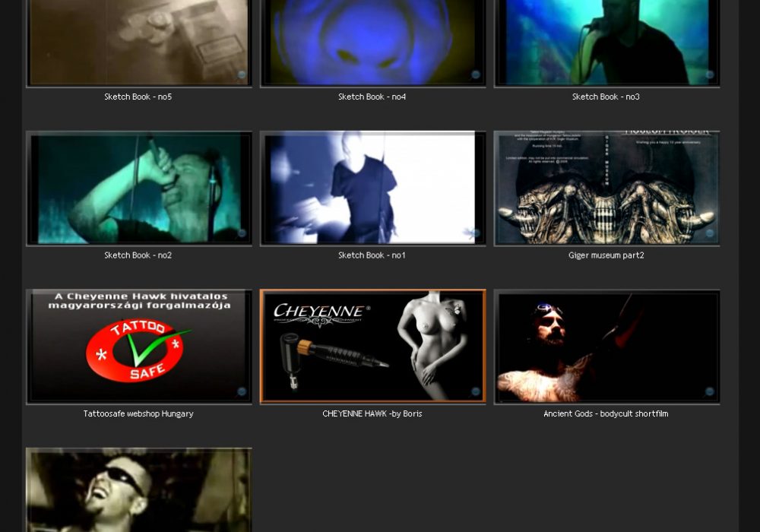Open the sepia sunglasses man video thumbnail
Screen dimensions: 760x532
pyautogui.click(x=138, y=489)
